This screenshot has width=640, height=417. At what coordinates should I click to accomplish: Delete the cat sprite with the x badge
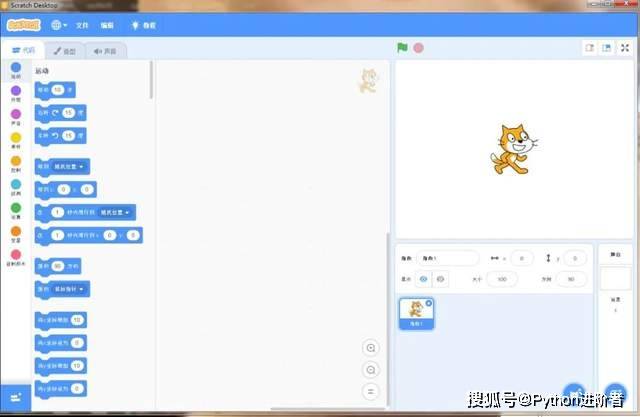(x=429, y=303)
